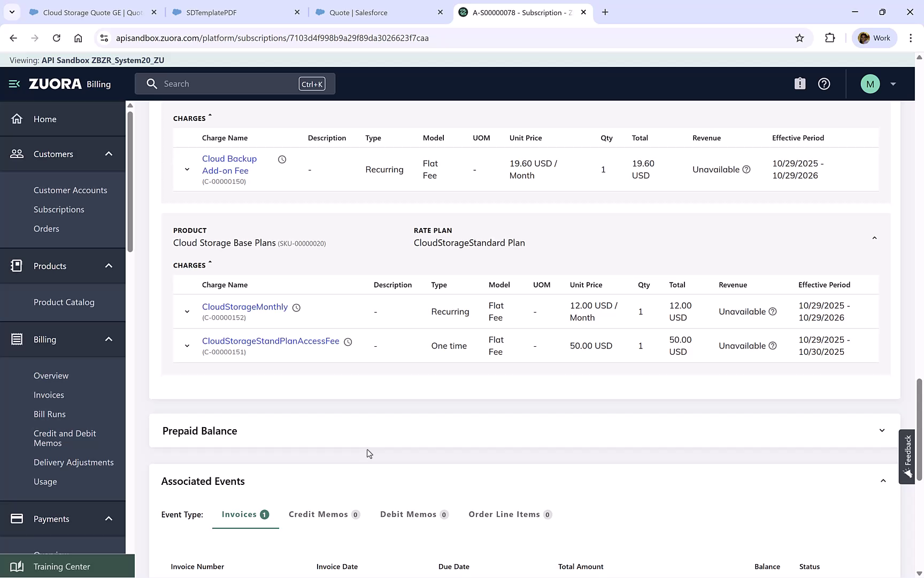Screen dimensions: 924x578
Task: Collapse the Customers group in the sidebar
Action: pos(109,154)
